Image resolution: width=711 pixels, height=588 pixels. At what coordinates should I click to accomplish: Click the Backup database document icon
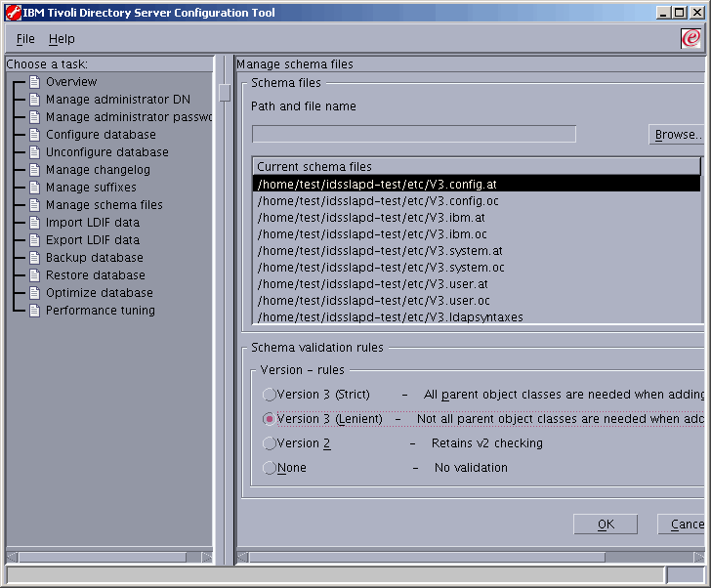pos(34,258)
